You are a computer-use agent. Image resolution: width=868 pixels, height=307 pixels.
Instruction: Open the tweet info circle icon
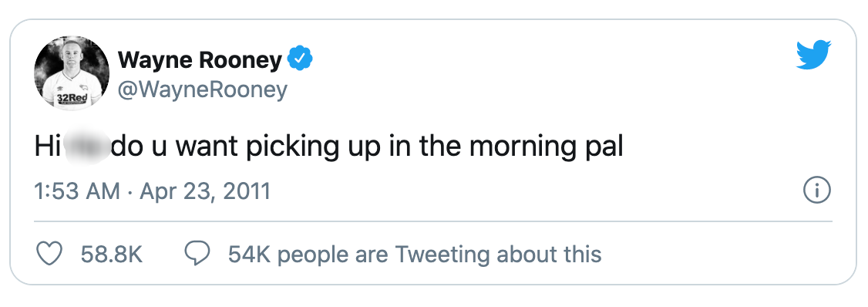(816, 192)
